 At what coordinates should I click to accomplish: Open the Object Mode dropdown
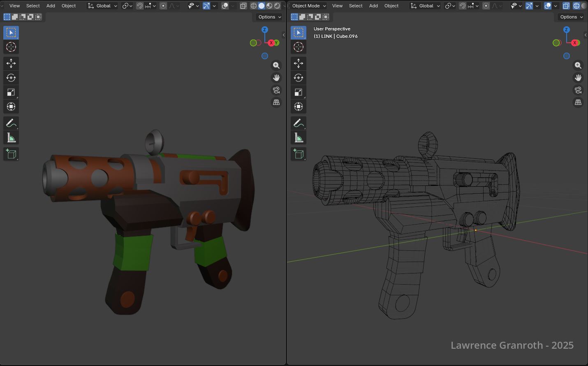[x=309, y=6]
